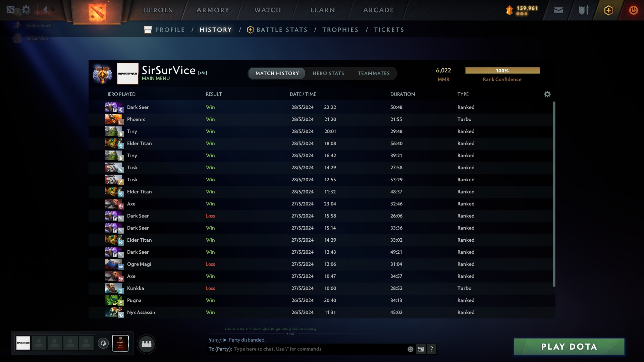Screen dimensions: 644x362
Task: Open the party finder group icon
Action: tap(147, 344)
